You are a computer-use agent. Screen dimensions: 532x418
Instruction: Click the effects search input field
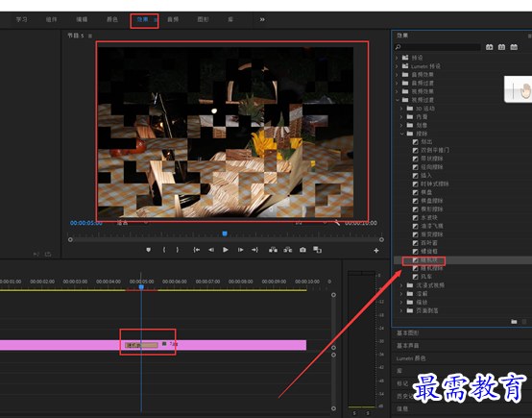pos(438,47)
